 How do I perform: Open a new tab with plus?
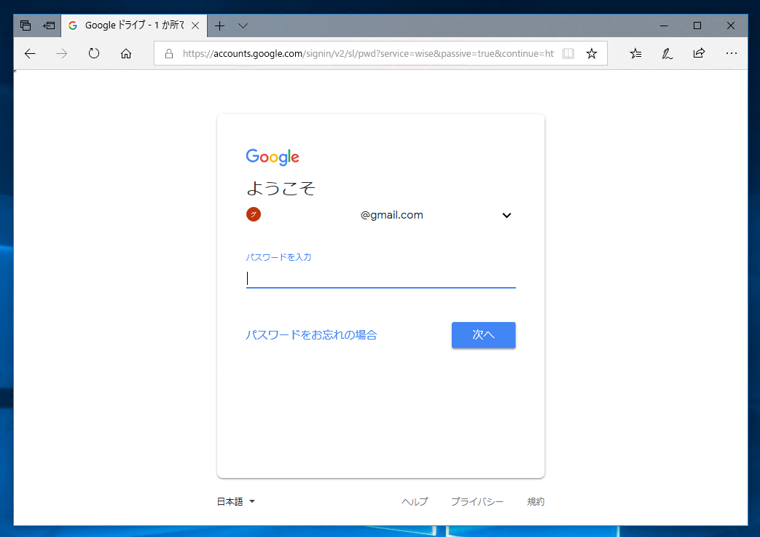pyautogui.click(x=220, y=26)
